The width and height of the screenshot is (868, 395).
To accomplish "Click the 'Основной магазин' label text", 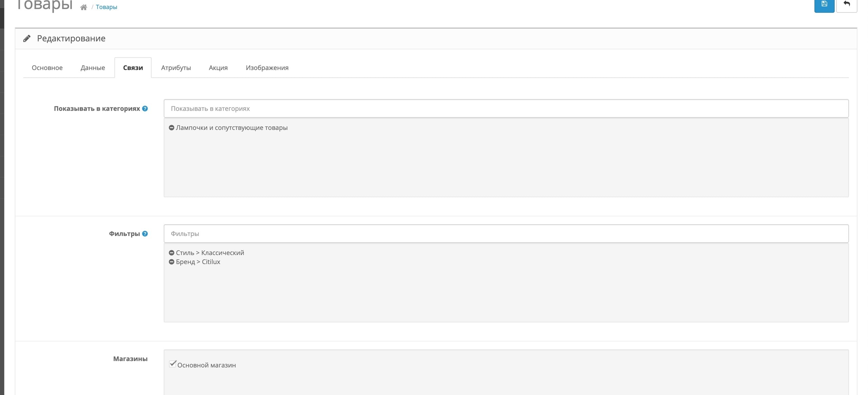I will [206, 365].
